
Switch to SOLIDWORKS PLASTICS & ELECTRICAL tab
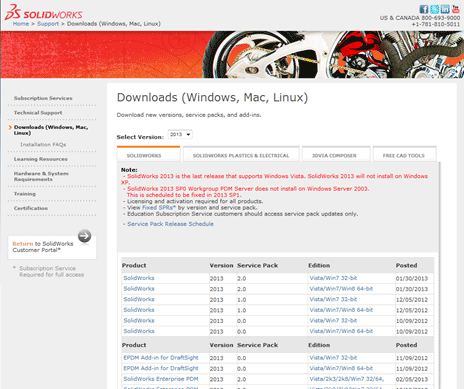pos(241,155)
